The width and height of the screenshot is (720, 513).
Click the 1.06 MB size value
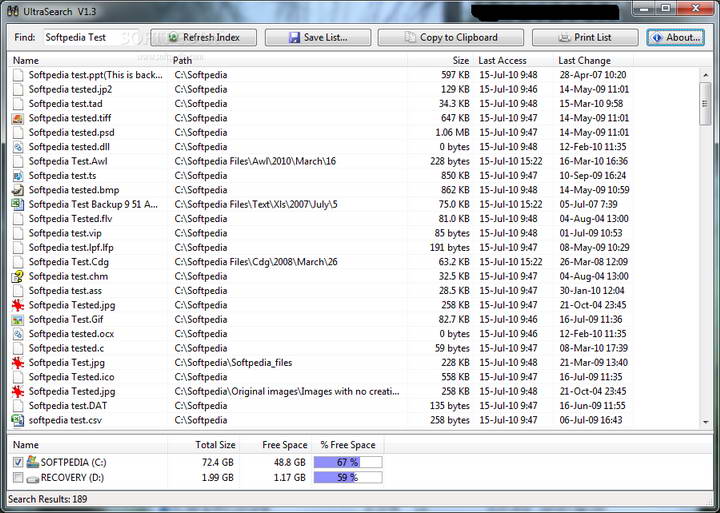452,133
